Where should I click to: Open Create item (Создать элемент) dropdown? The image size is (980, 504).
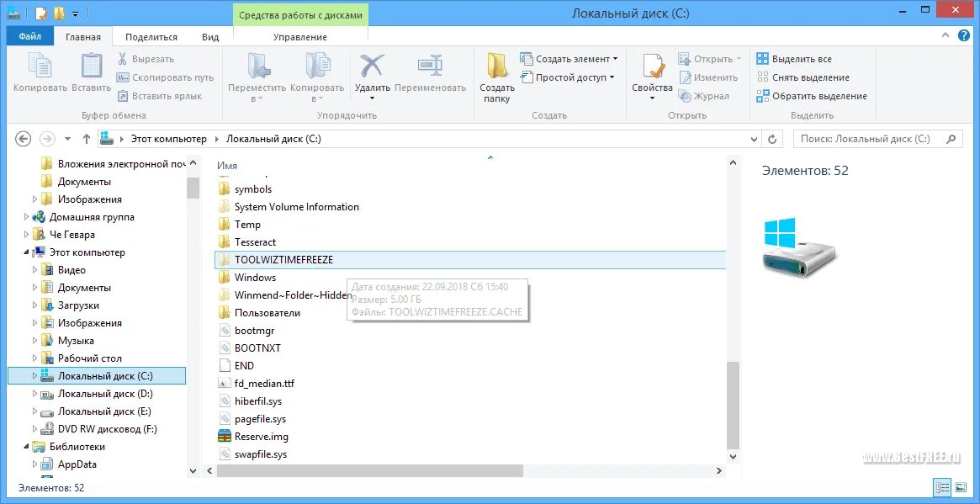tap(569, 59)
